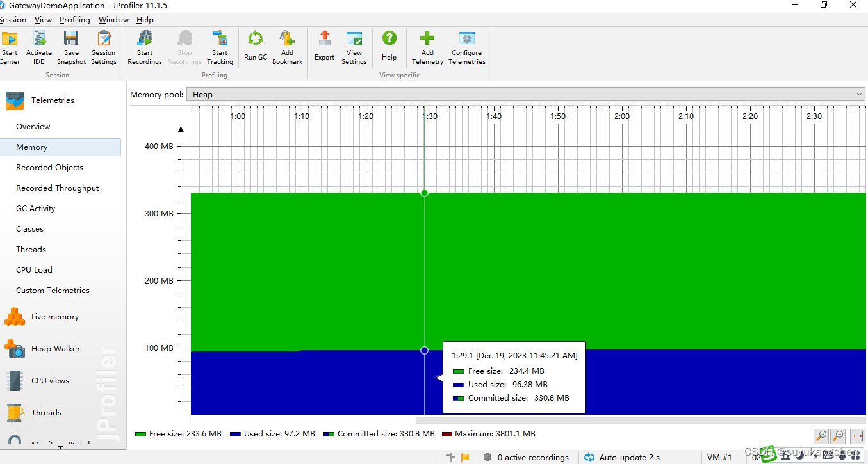Open the Window menu
This screenshot has height=464, width=868.
tap(114, 20)
